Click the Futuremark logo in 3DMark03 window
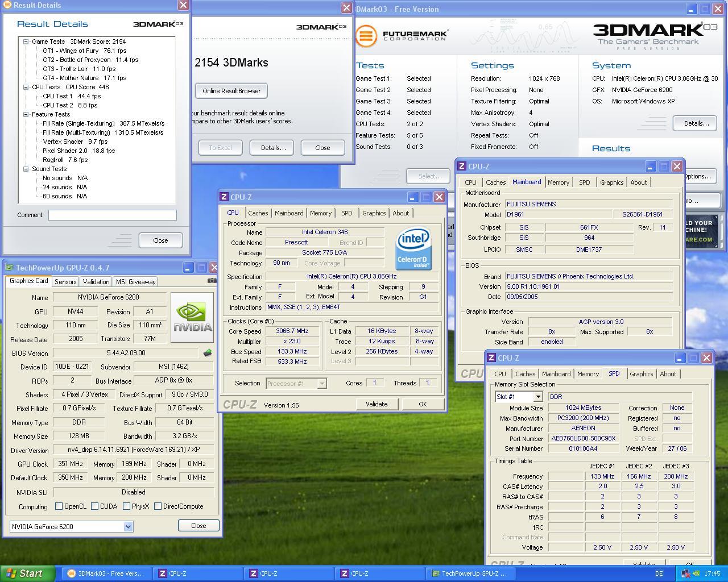The height and width of the screenshot is (582, 728). (402, 35)
